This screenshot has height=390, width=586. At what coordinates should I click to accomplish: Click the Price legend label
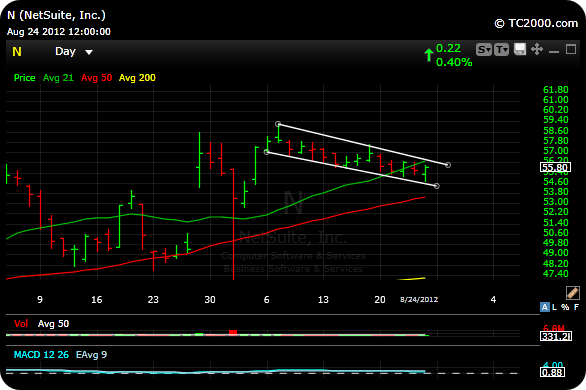24,78
